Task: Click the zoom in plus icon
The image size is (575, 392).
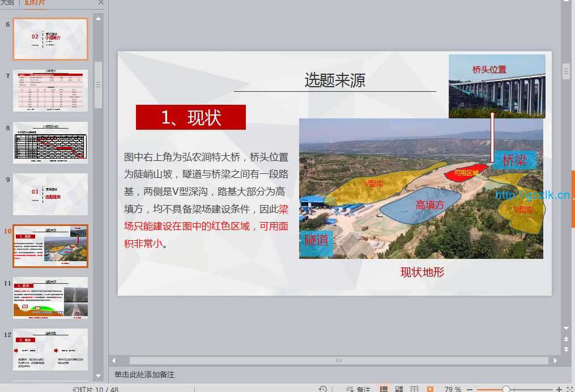Action: [559, 389]
